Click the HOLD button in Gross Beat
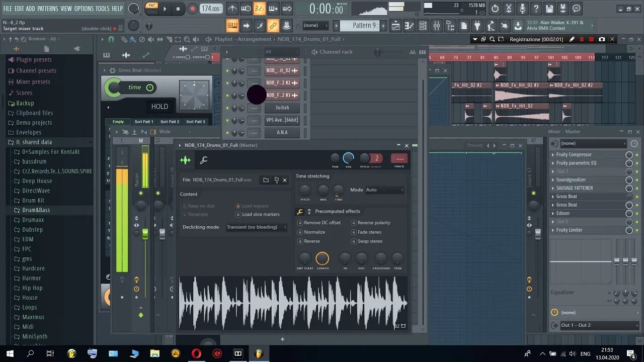644x362 pixels. click(159, 107)
